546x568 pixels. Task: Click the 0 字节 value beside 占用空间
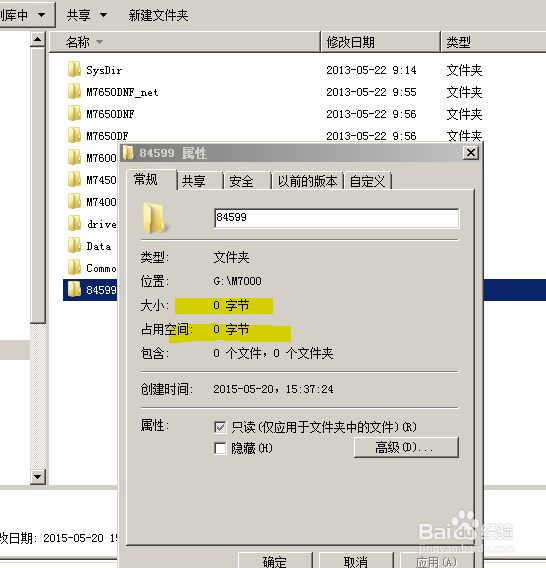tap(231, 329)
